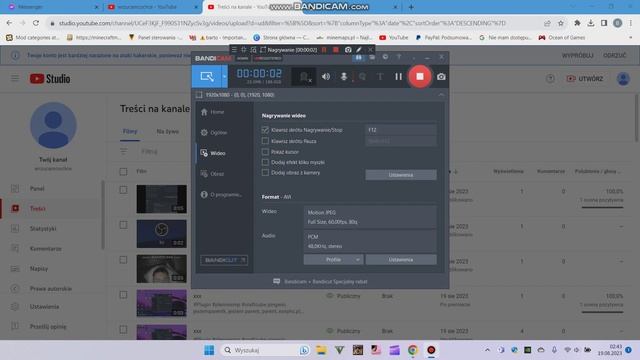Tick the checkbox of the third video row
Screen dimensions: 640x360
[123, 260]
